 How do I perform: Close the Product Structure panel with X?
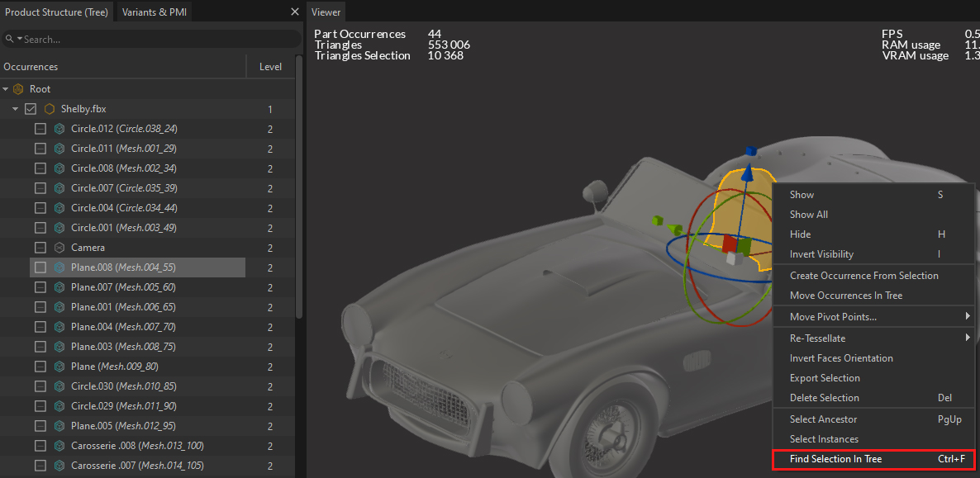295,12
